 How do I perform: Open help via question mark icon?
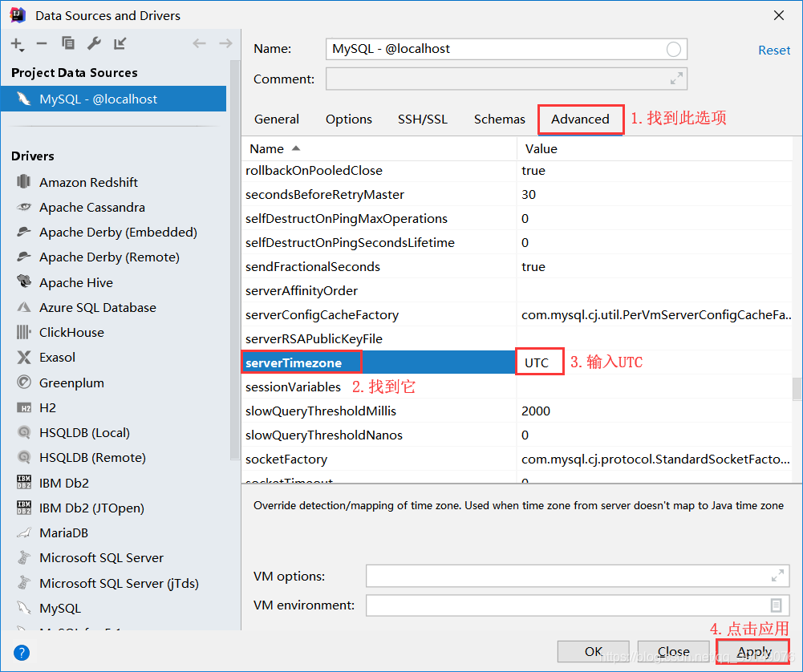pyautogui.click(x=22, y=653)
